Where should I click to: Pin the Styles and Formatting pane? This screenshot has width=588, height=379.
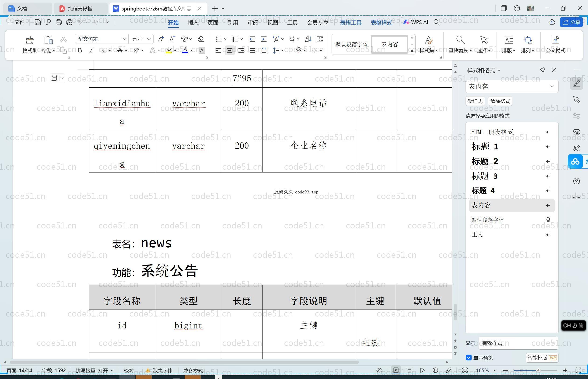click(542, 70)
